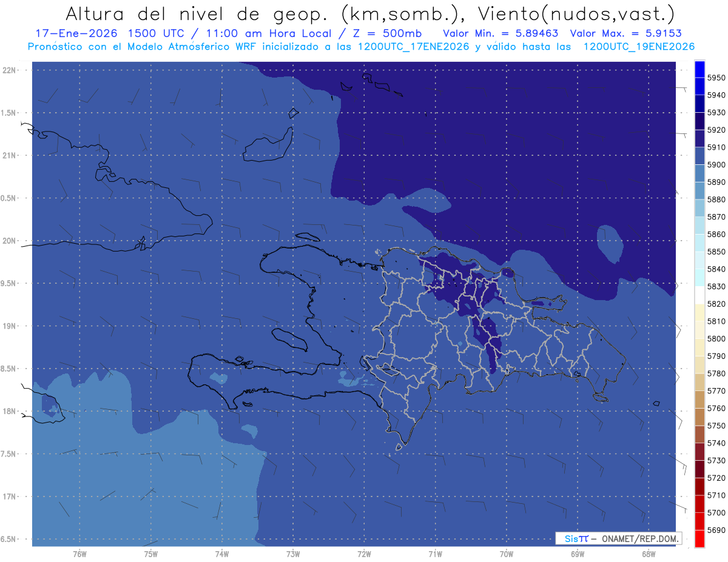728x562 pixels.
Task: Click the '5710' colorbar value
Action: pyautogui.click(x=716, y=495)
